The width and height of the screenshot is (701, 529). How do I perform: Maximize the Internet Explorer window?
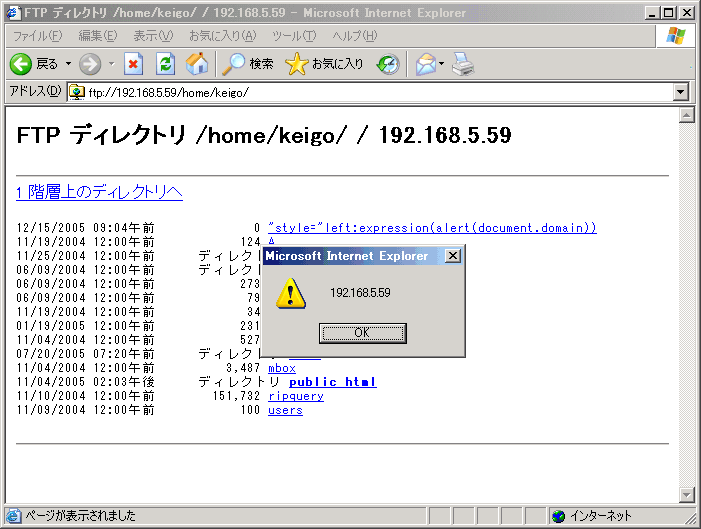pyautogui.click(x=669, y=13)
